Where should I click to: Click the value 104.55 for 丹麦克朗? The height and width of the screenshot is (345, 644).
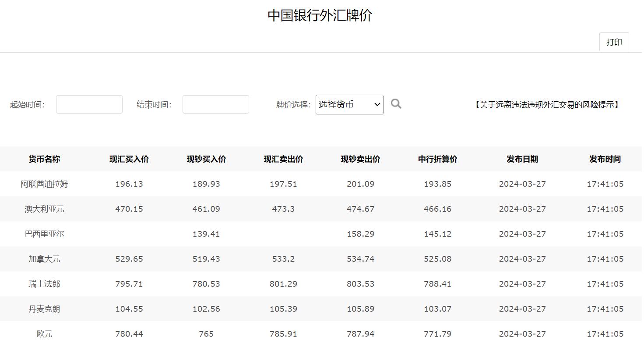click(x=129, y=309)
